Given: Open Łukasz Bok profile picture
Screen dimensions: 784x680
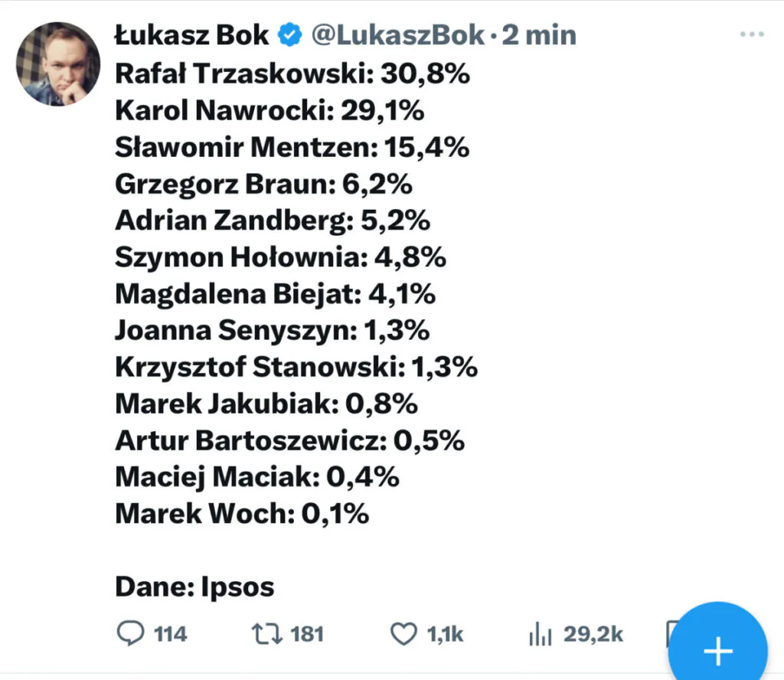Looking at the screenshot, I should point(58,64).
